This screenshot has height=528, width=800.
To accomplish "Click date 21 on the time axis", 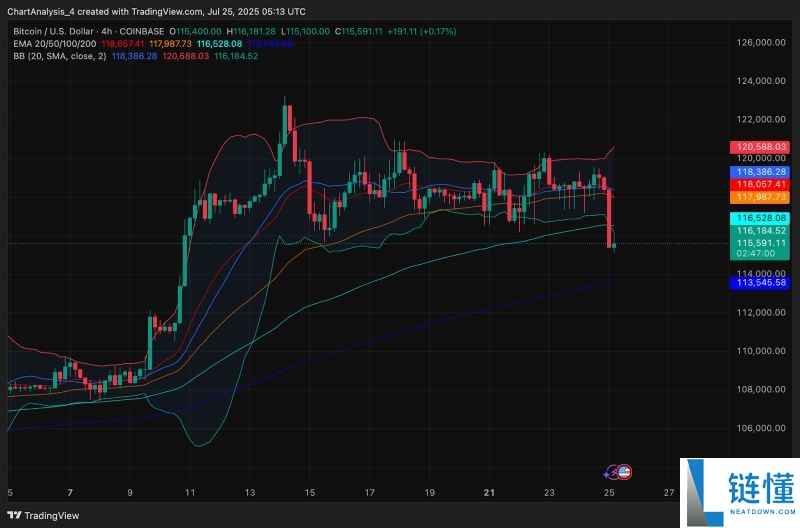I will point(488,493).
